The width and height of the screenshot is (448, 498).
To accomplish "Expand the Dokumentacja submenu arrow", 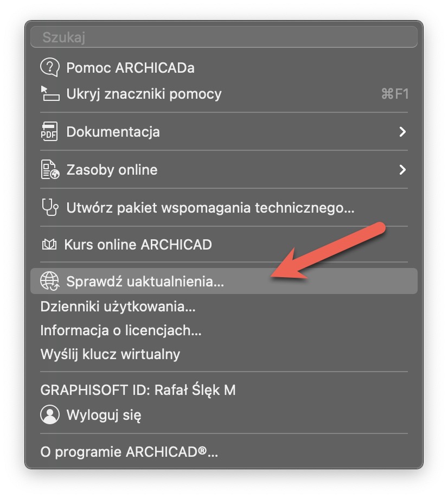I will pyautogui.click(x=402, y=131).
